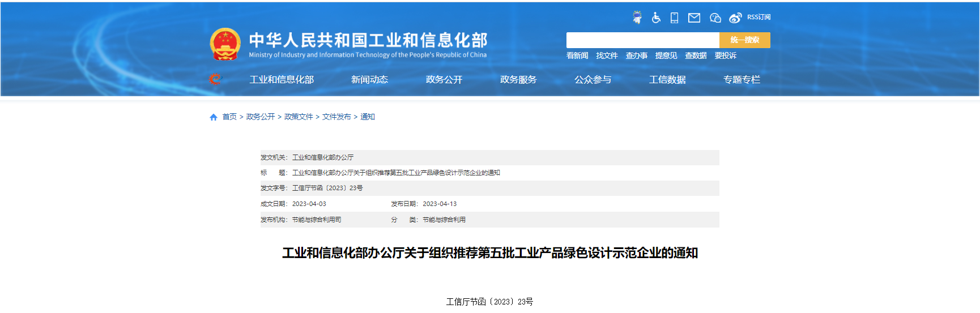Click the 找文件 quick link
This screenshot has width=980, height=313.
point(607,55)
